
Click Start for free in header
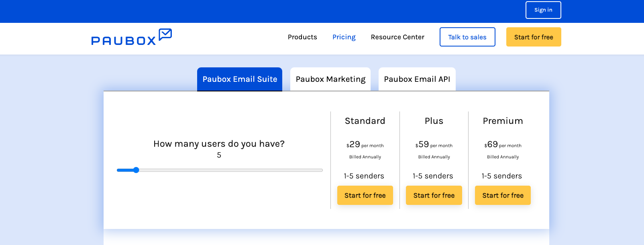(534, 37)
